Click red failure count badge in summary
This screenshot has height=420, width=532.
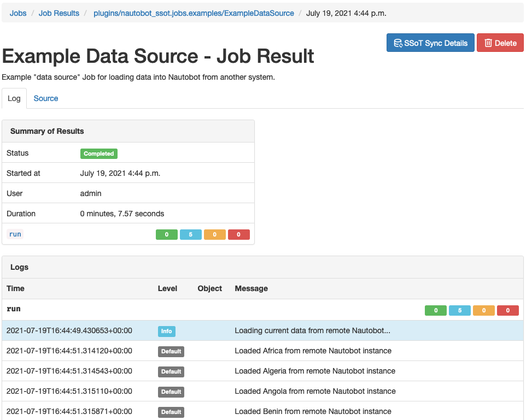(x=239, y=234)
